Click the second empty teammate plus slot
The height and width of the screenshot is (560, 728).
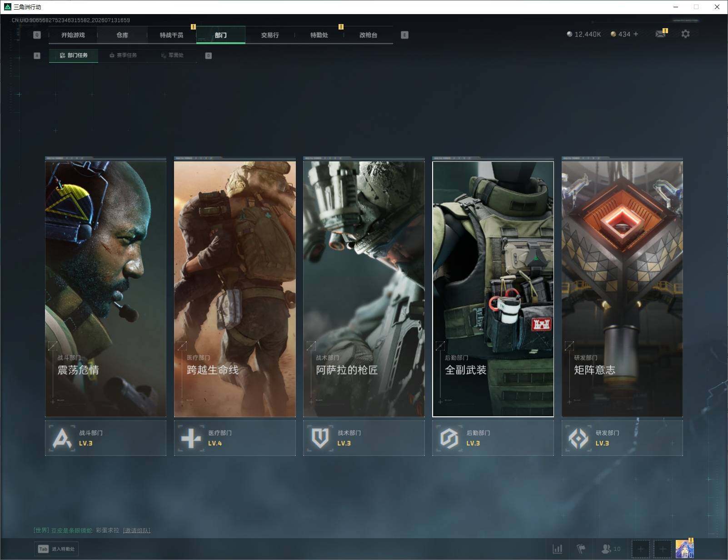pos(663,549)
